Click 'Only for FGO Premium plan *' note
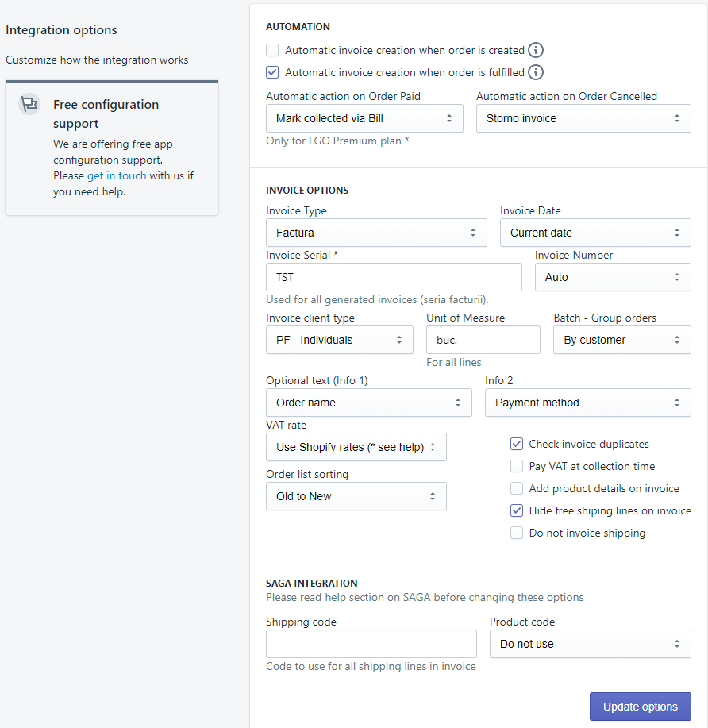 pos(337,141)
